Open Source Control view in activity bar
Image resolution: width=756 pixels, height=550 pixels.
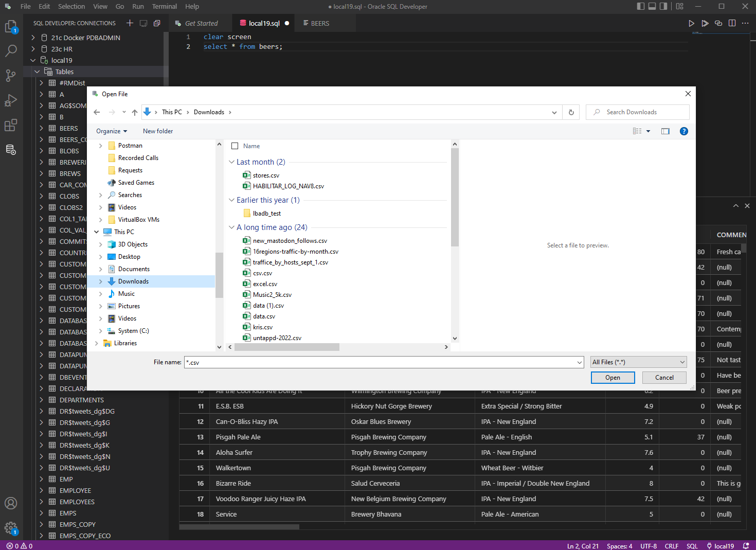tap(11, 76)
